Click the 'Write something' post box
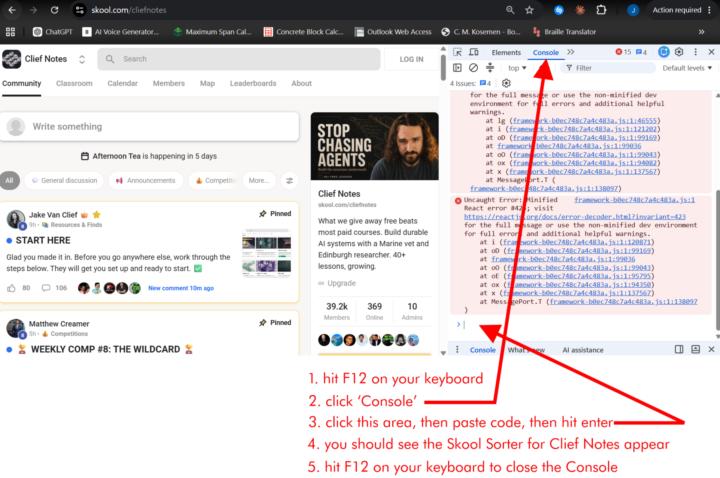 click(x=150, y=126)
